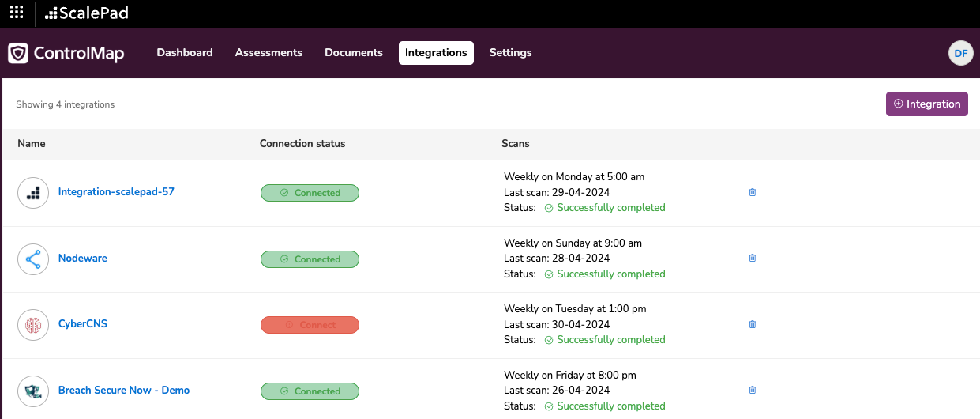Click the Connection status column header
Viewport: 980px width, 419px height.
click(302, 144)
